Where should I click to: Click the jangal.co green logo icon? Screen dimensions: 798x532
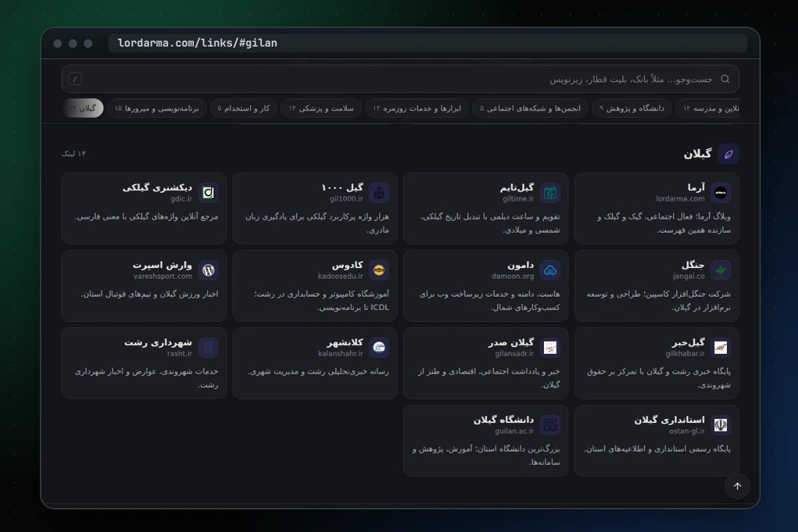point(721,270)
